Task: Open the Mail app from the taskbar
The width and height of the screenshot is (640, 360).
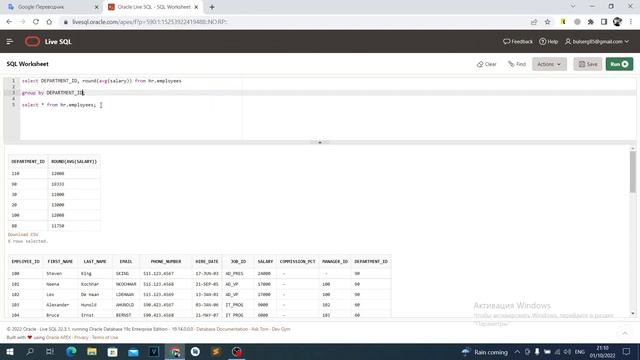Action: 133,352
